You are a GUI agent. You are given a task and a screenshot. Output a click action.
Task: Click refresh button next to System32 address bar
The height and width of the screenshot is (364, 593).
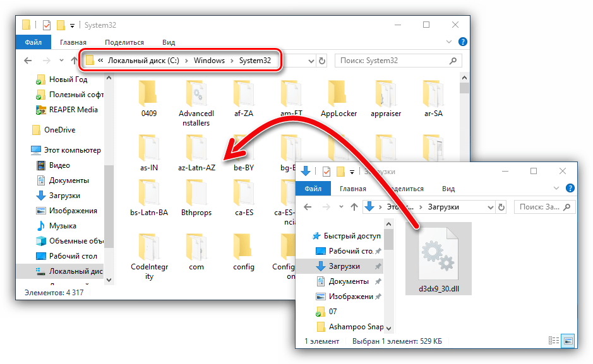tap(322, 61)
